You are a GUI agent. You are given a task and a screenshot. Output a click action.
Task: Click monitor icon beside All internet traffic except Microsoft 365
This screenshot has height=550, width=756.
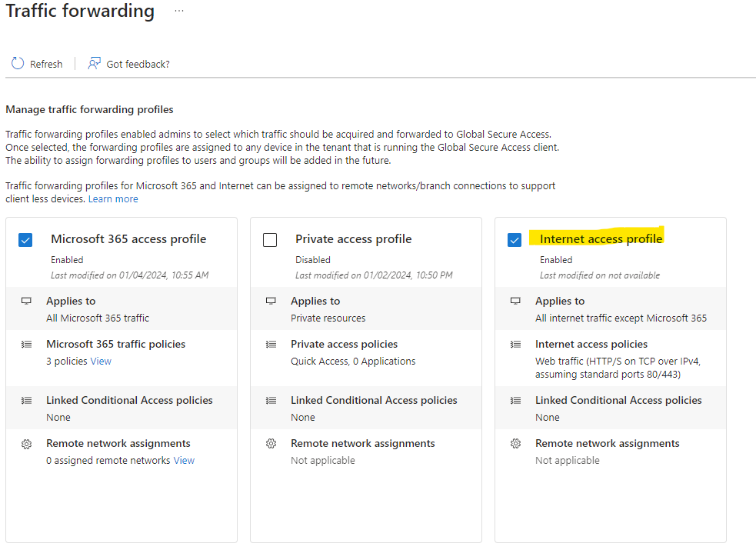pyautogui.click(x=515, y=301)
